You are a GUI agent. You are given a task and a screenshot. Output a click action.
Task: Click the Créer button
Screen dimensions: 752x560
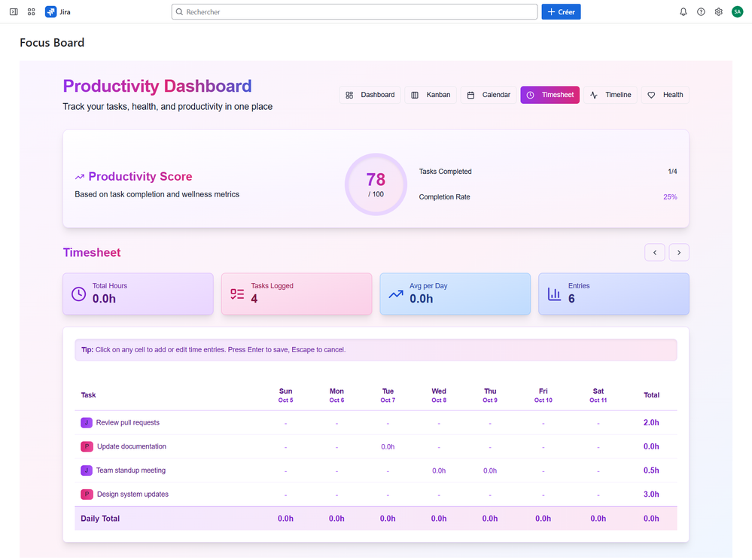pyautogui.click(x=560, y=11)
